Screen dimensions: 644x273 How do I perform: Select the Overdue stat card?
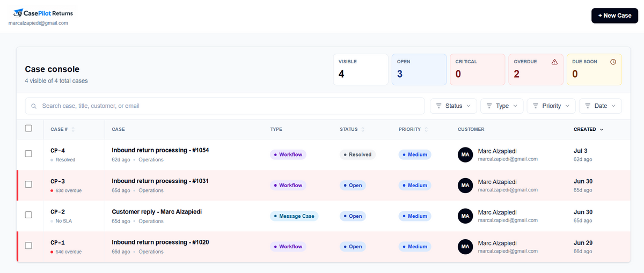coord(536,69)
